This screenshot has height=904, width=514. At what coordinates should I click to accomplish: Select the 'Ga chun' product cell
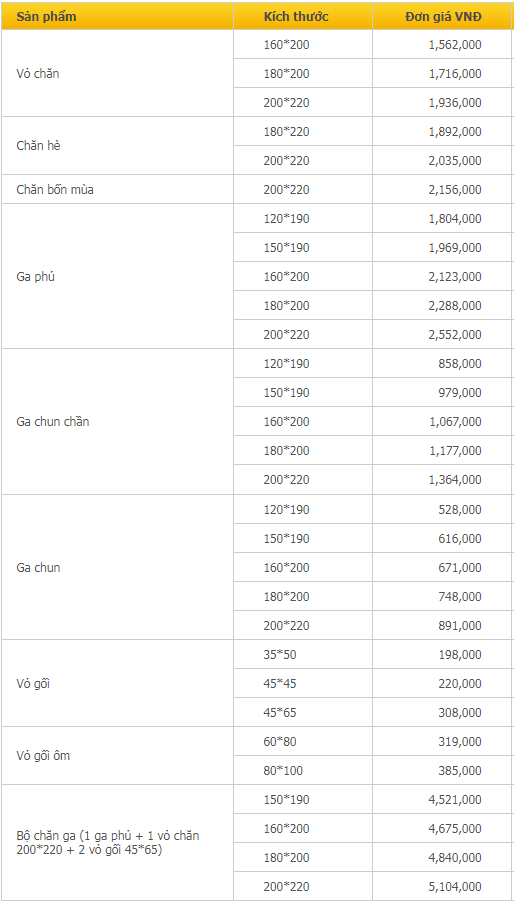117,567
